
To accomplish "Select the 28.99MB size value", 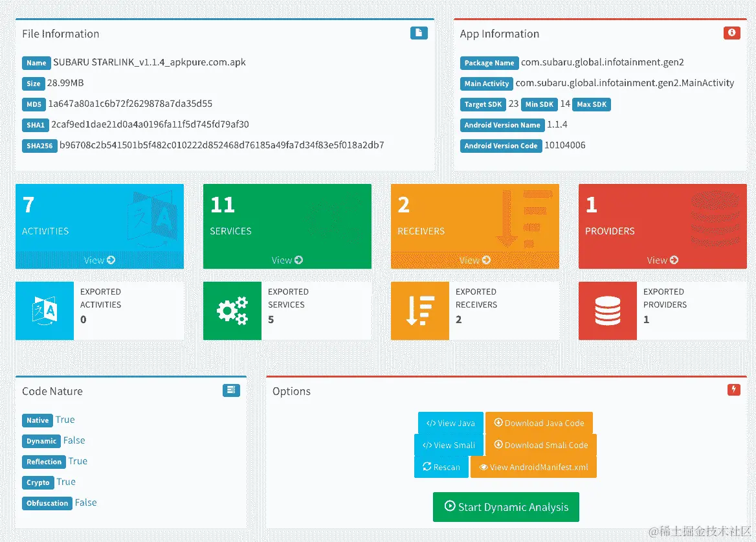I will pos(65,83).
